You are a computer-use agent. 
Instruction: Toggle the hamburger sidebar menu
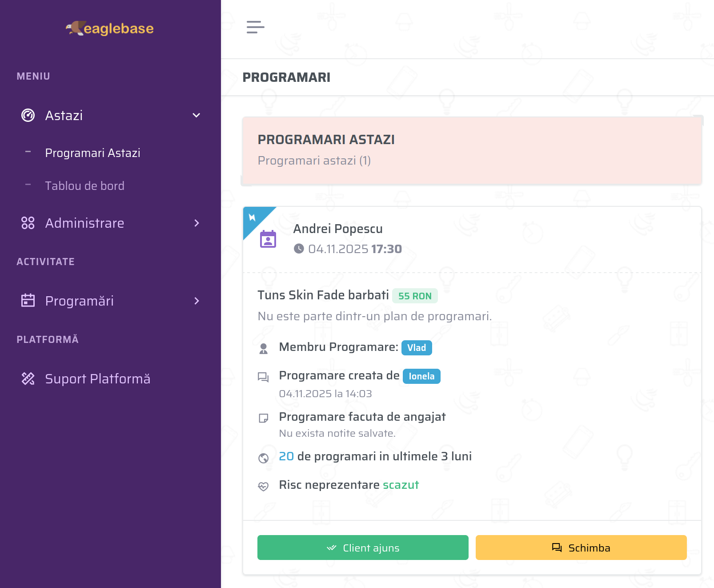point(256,27)
